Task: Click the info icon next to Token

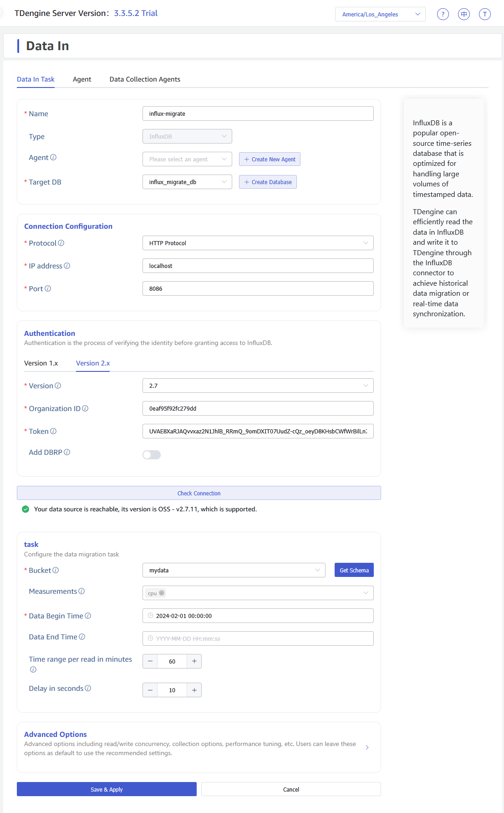Action: click(x=53, y=432)
